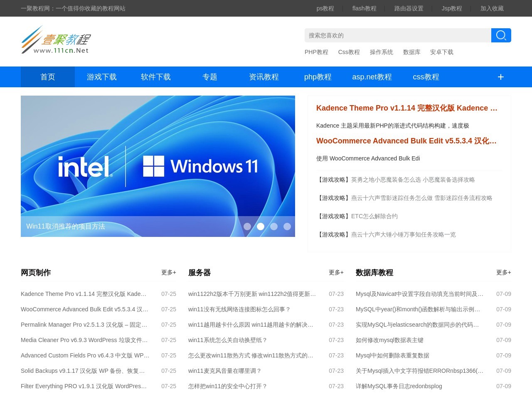Screen dimensions: 532x399
Task: Open win11系统怎么关自动换壁纸 article
Action: [x=227, y=340]
